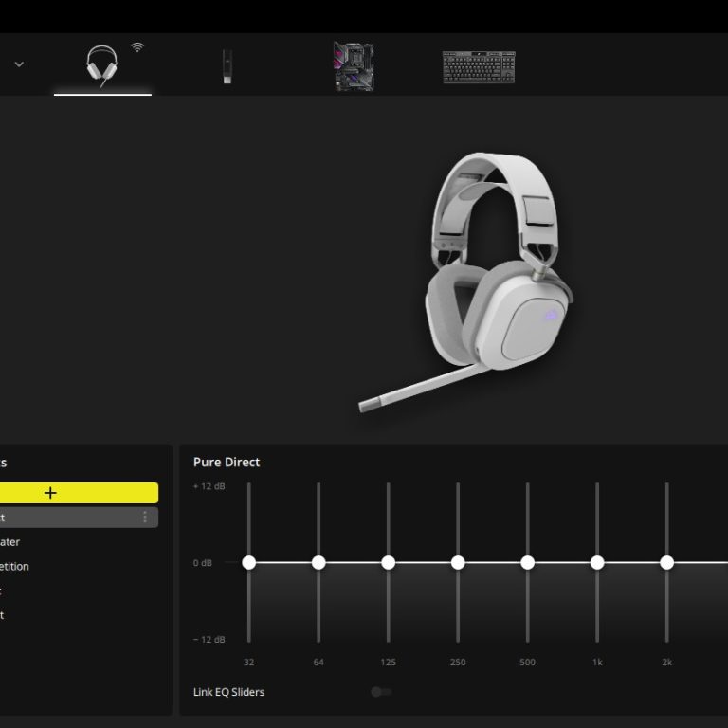Select the white headset device icon
This screenshot has height=728, width=728.
(101, 65)
